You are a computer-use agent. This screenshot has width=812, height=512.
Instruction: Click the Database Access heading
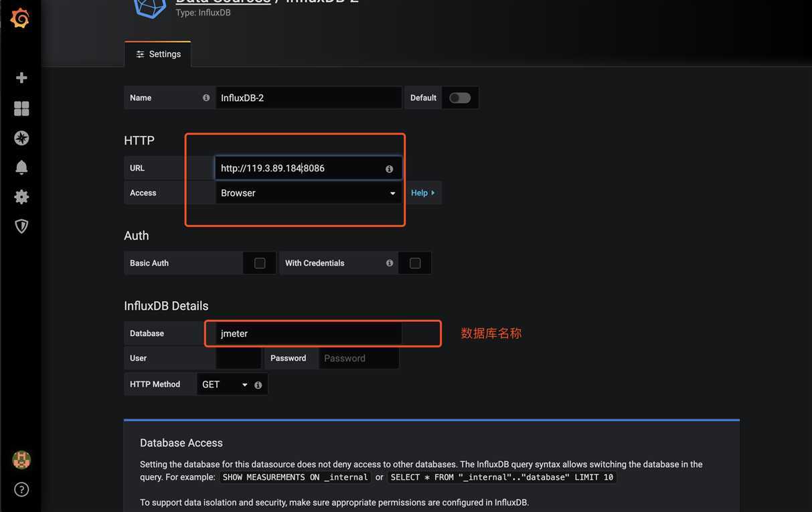click(x=181, y=442)
